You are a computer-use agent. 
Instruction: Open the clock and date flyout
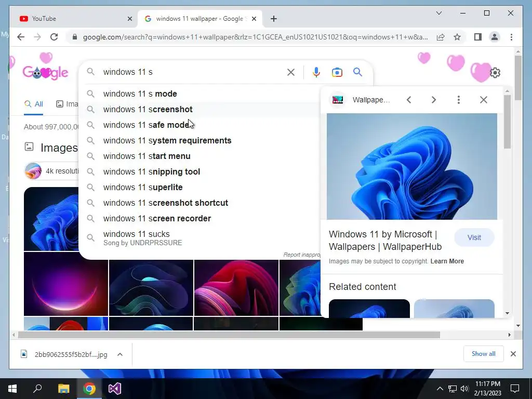pos(487,389)
